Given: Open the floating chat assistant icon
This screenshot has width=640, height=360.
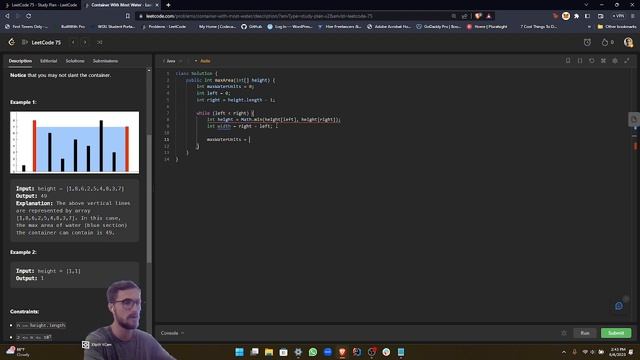Looking at the screenshot, I should 619,306.
